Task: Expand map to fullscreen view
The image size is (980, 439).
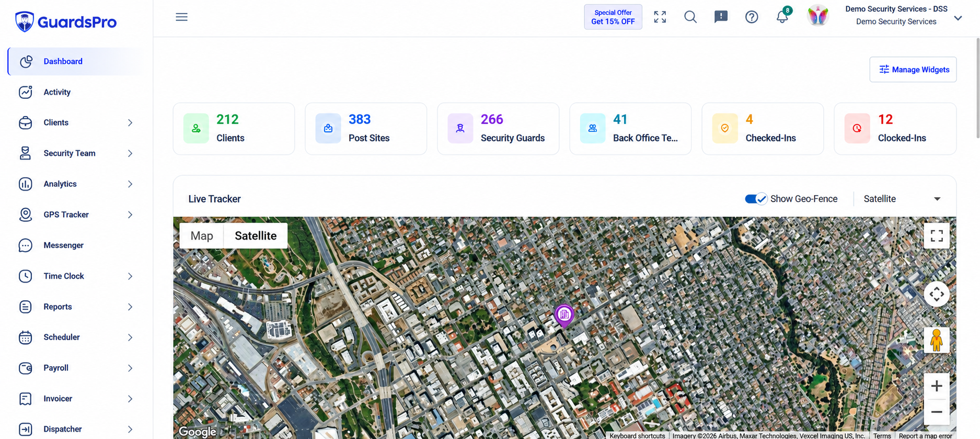Action: (937, 236)
